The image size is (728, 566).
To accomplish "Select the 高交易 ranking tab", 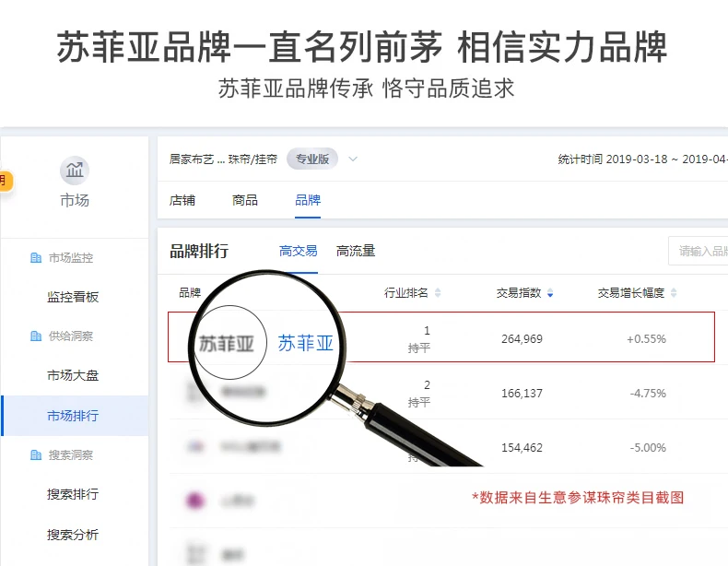I will (299, 251).
